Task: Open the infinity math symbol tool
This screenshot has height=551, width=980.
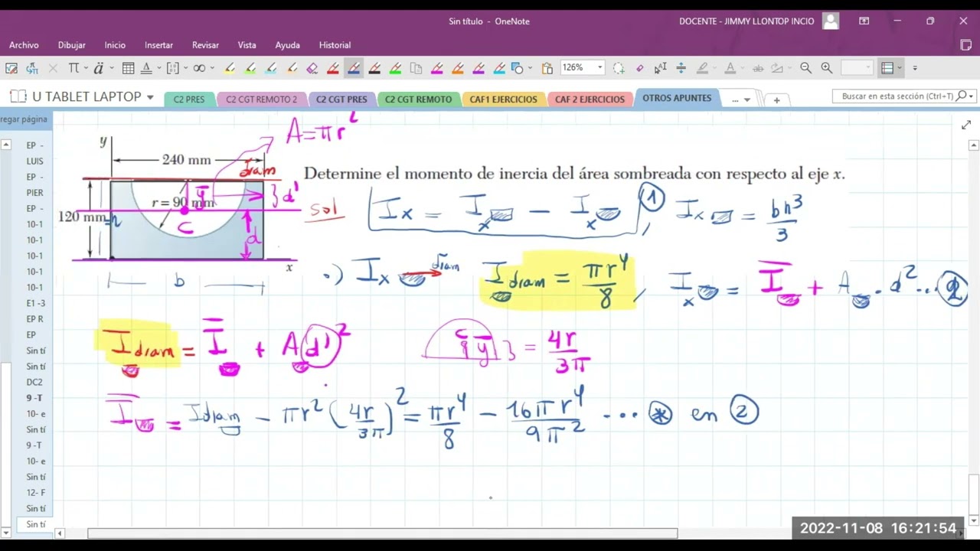Action: 199,68
